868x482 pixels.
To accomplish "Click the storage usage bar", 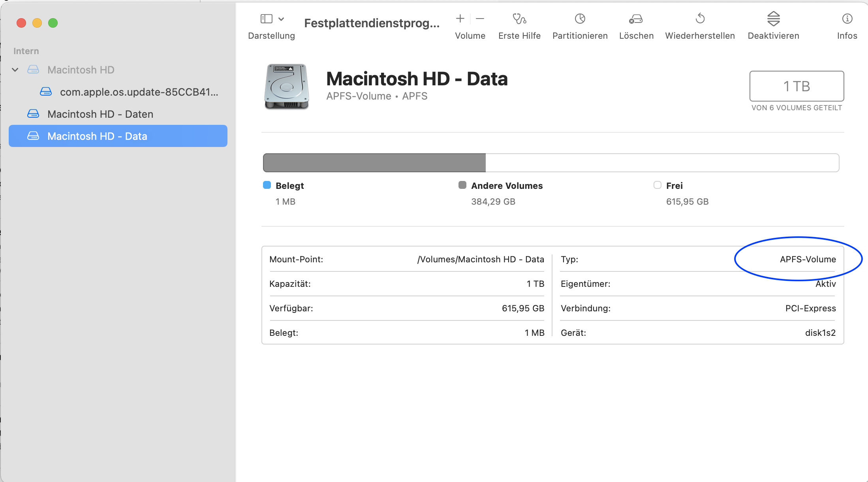I will [550, 163].
